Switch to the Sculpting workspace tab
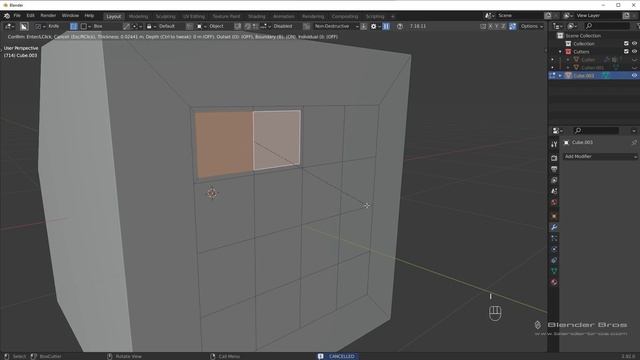This screenshot has width=640, height=360. [165, 16]
